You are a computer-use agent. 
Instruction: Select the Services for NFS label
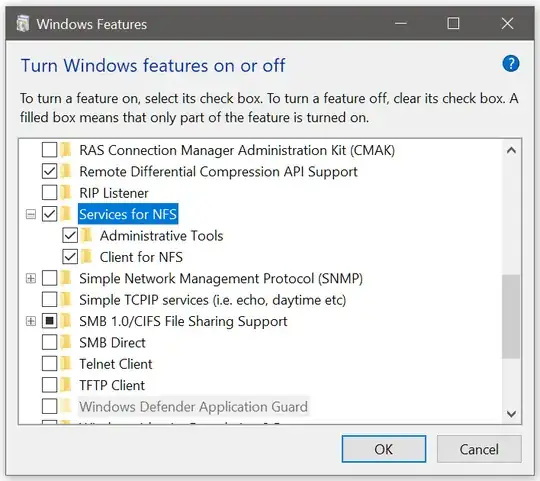(x=128, y=214)
